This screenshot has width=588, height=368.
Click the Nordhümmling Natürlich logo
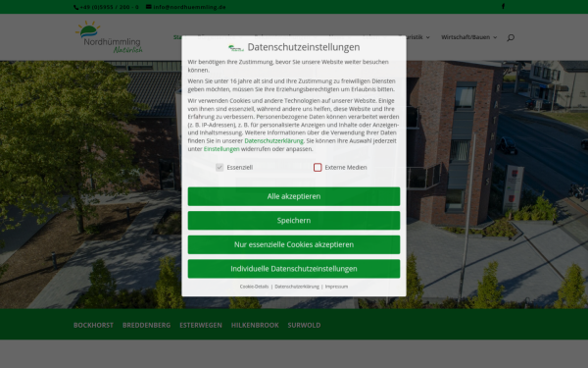109,37
